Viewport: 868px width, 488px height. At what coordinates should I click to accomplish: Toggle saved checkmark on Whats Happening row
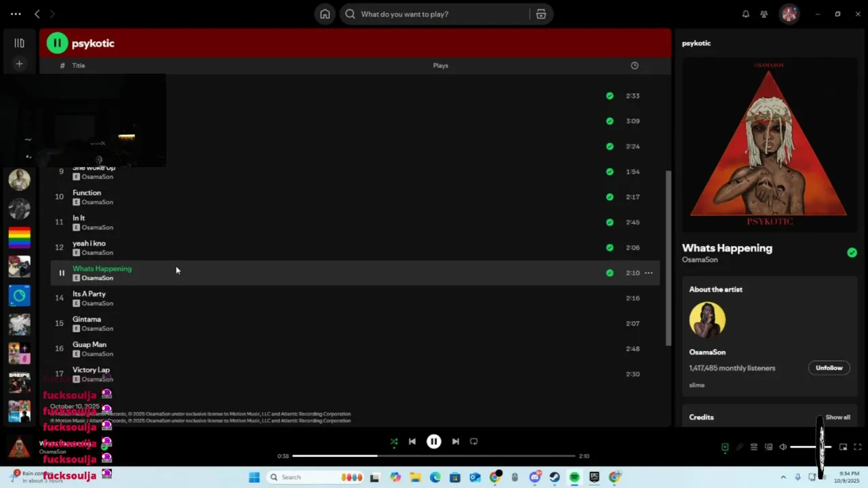click(x=610, y=273)
